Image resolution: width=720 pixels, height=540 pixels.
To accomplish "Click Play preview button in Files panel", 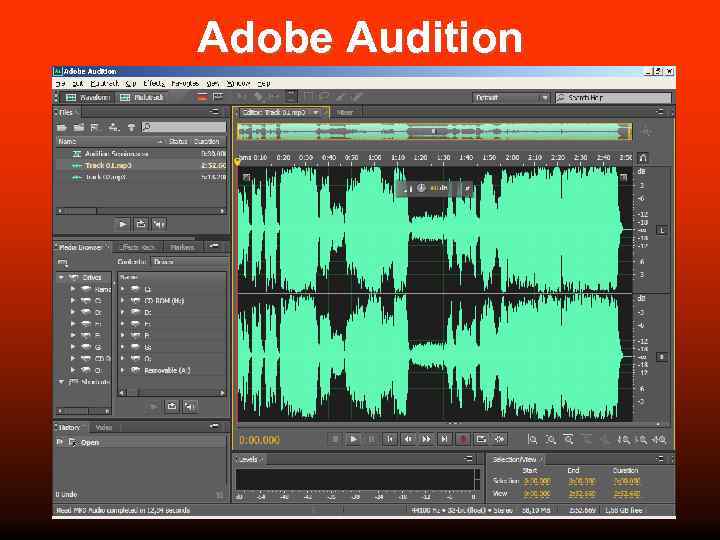I will click(x=123, y=224).
